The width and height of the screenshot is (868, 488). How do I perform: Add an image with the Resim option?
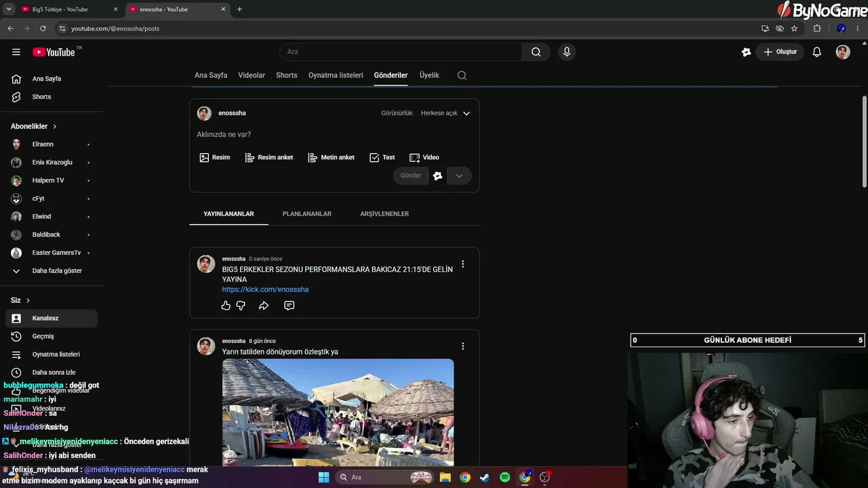[215, 157]
